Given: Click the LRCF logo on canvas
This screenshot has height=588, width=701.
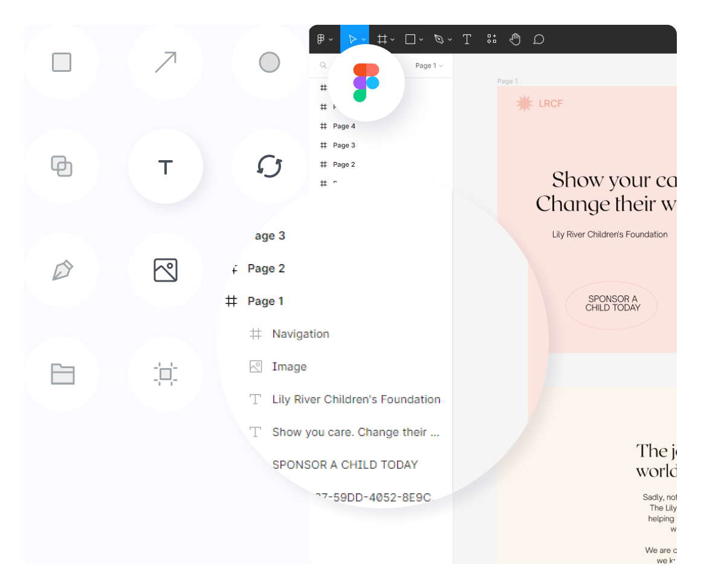Looking at the screenshot, I should [x=539, y=104].
